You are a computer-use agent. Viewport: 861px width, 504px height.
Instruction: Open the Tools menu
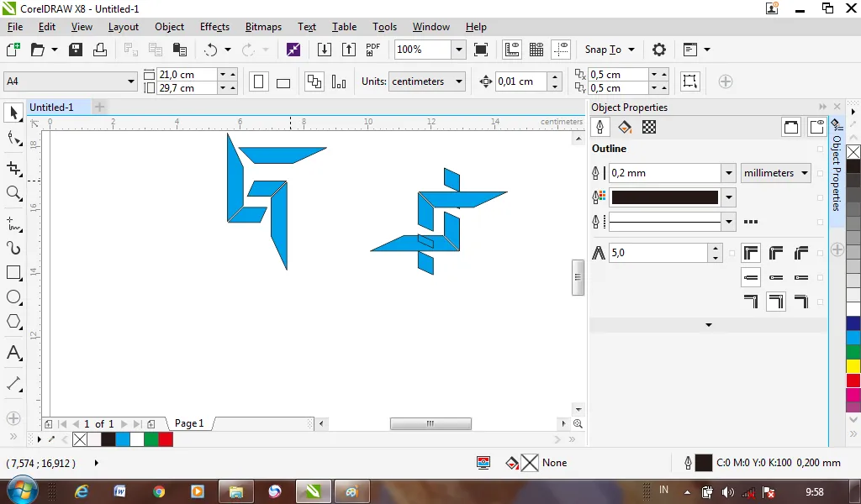tap(384, 27)
